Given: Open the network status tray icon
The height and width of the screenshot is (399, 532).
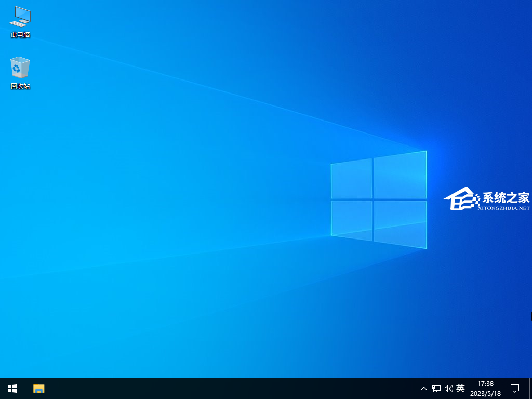Looking at the screenshot, I should 436,389.
